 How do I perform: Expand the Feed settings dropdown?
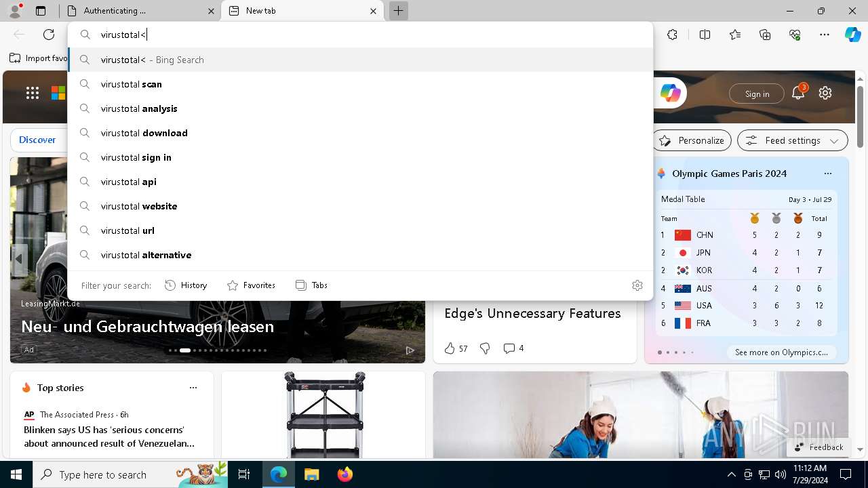tap(792, 140)
